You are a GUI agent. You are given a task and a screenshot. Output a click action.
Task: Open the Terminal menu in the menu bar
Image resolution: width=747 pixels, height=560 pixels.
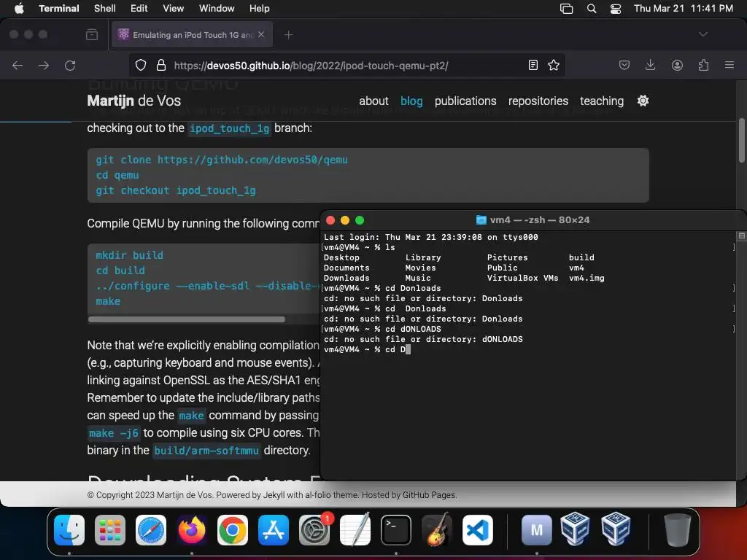tap(58, 8)
